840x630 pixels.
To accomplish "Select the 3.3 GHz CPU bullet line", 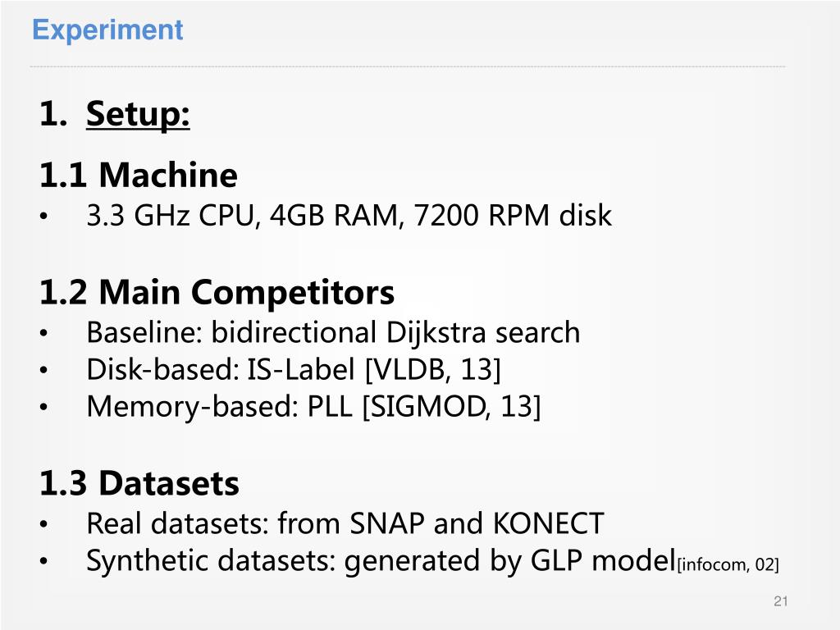I will (349, 216).
